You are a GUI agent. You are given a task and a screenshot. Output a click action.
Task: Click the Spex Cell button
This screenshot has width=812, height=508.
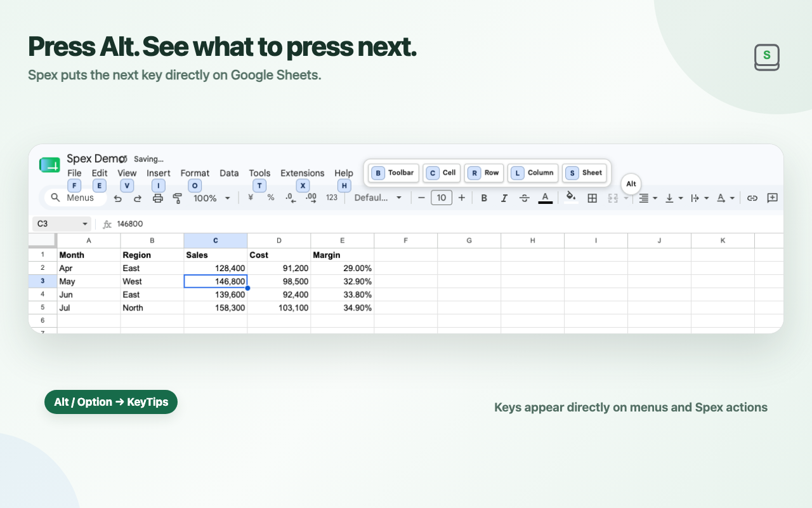(442, 173)
